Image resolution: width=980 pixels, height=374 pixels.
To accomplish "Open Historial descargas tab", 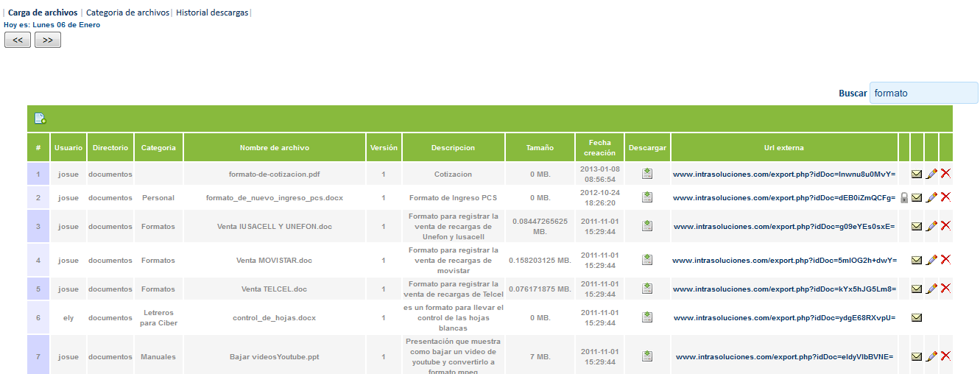I will (x=212, y=13).
